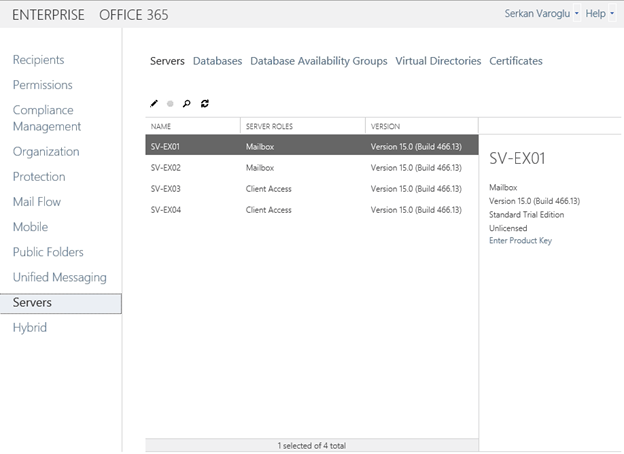Select the SV-EX03 server row
The image size is (624, 454).
click(312, 189)
